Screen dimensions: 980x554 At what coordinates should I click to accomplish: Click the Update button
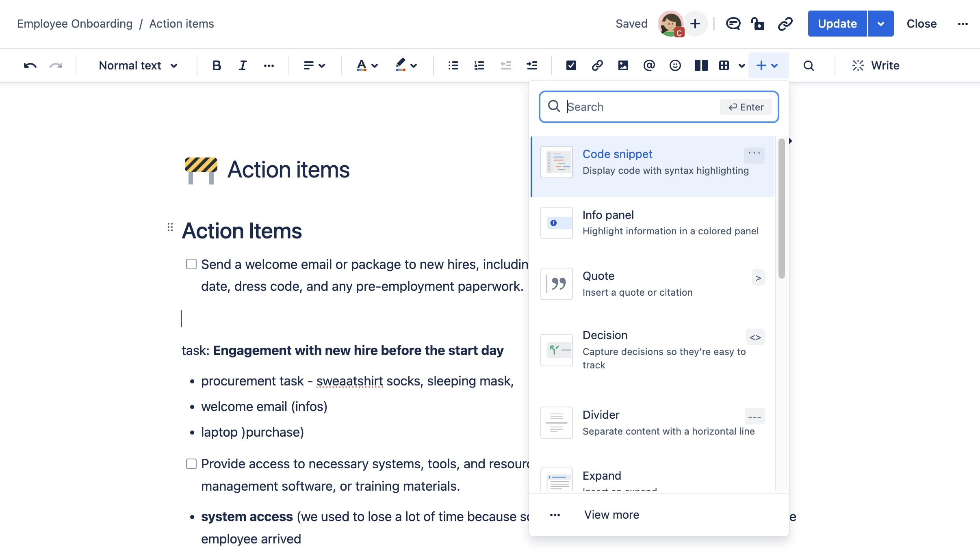click(x=837, y=24)
